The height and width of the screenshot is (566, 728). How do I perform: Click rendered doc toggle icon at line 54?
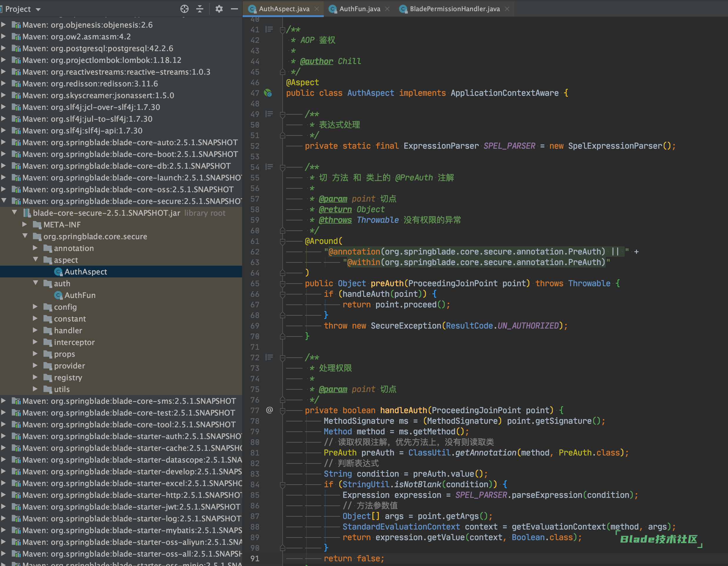click(269, 167)
